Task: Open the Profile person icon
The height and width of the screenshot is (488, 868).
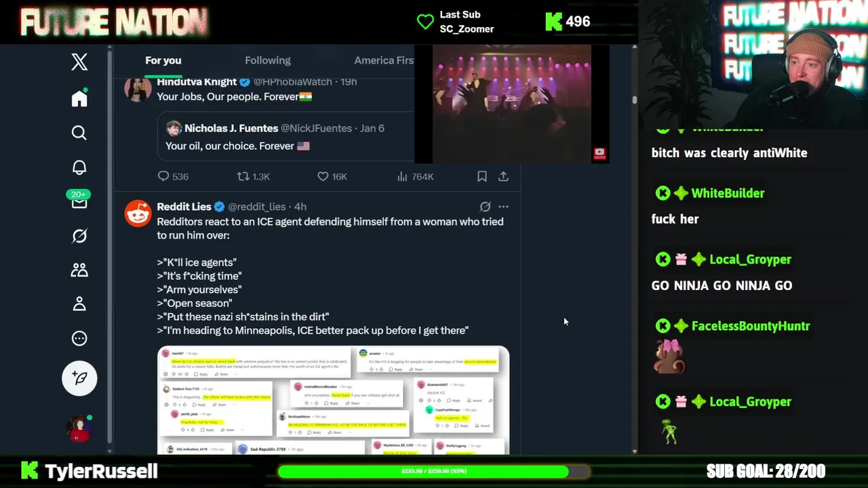Action: click(x=79, y=304)
